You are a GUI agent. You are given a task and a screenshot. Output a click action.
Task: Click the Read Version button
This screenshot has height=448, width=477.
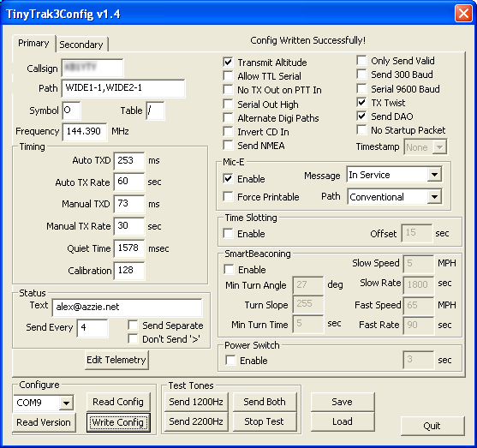tap(44, 422)
